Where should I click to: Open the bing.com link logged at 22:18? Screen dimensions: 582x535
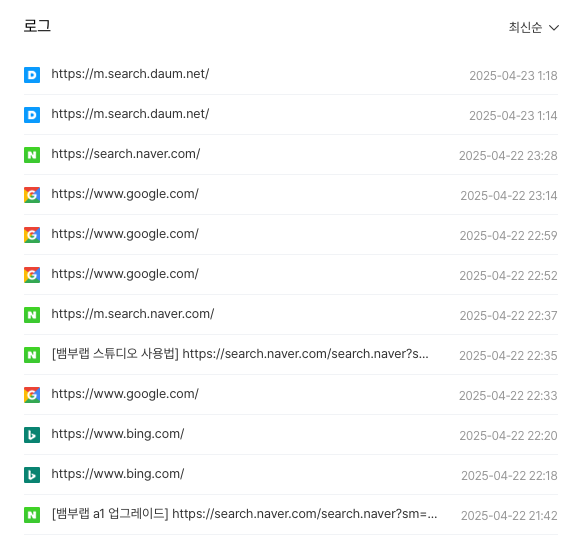click(x=118, y=474)
